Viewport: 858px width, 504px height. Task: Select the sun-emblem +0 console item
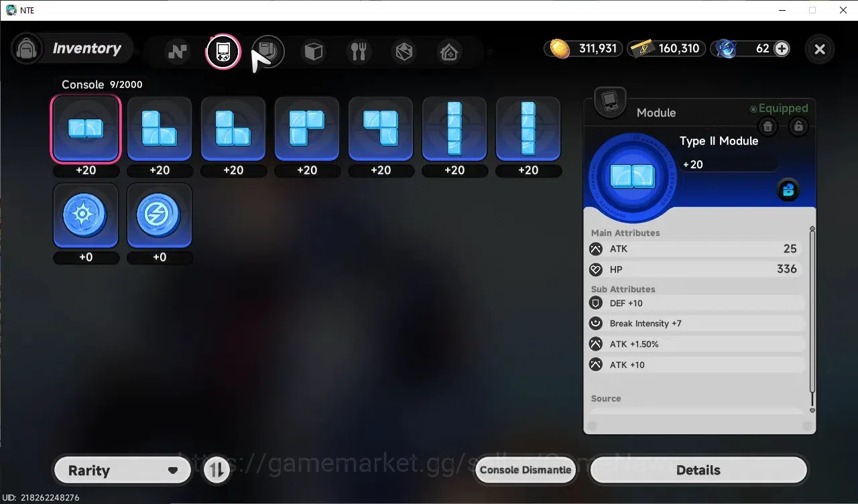pos(86,215)
